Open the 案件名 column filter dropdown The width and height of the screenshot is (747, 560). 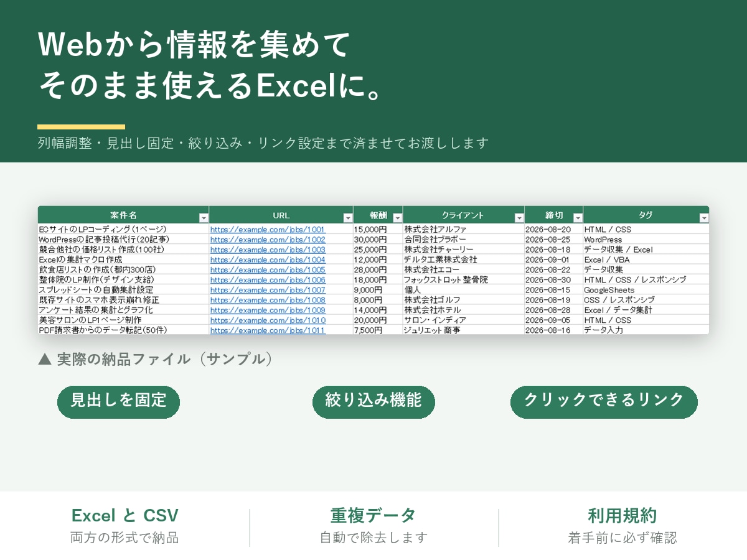click(x=204, y=218)
